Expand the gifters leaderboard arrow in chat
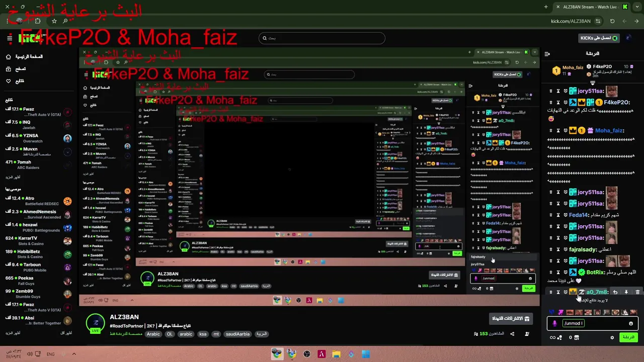 coord(593,83)
